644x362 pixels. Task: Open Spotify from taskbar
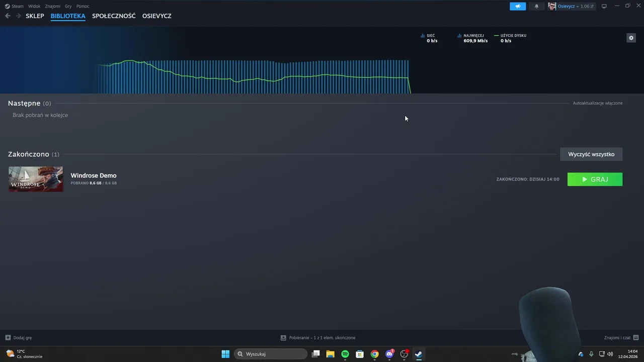(x=345, y=354)
